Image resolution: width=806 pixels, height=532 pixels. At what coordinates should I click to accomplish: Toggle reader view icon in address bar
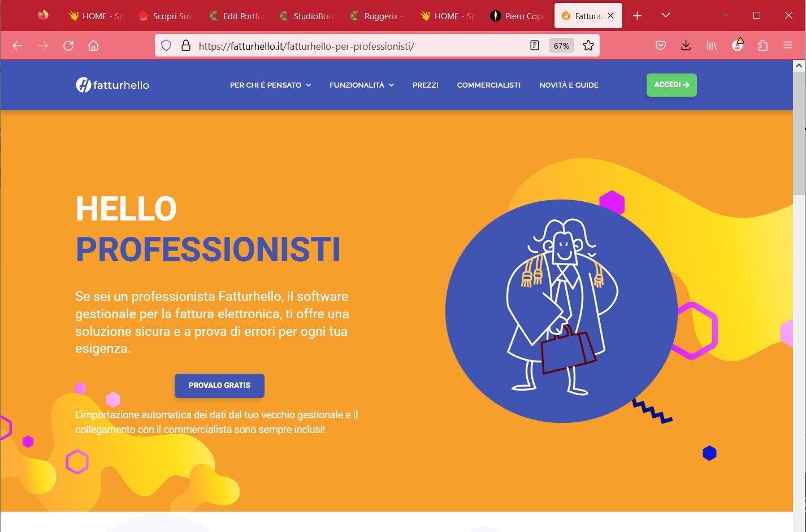(535, 46)
